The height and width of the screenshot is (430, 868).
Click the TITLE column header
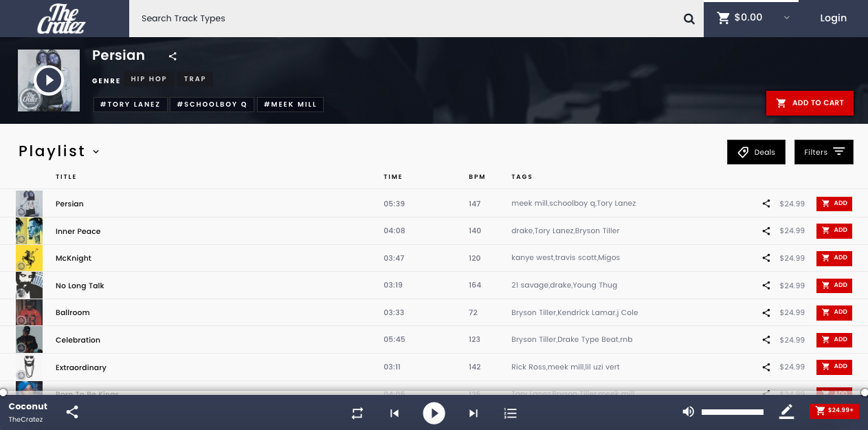click(66, 177)
